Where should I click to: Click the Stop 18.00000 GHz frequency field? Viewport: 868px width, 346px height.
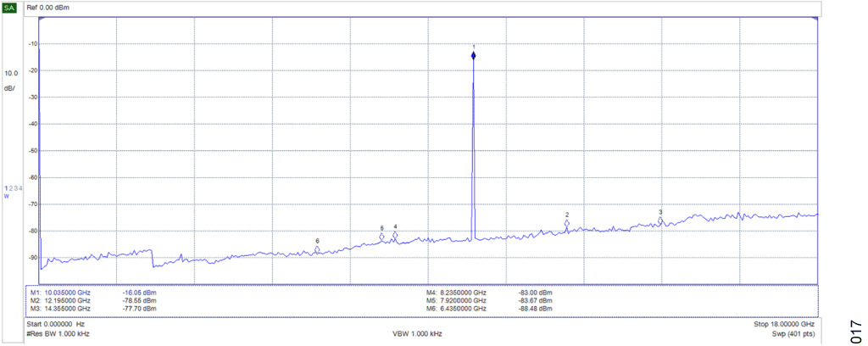coord(783,324)
